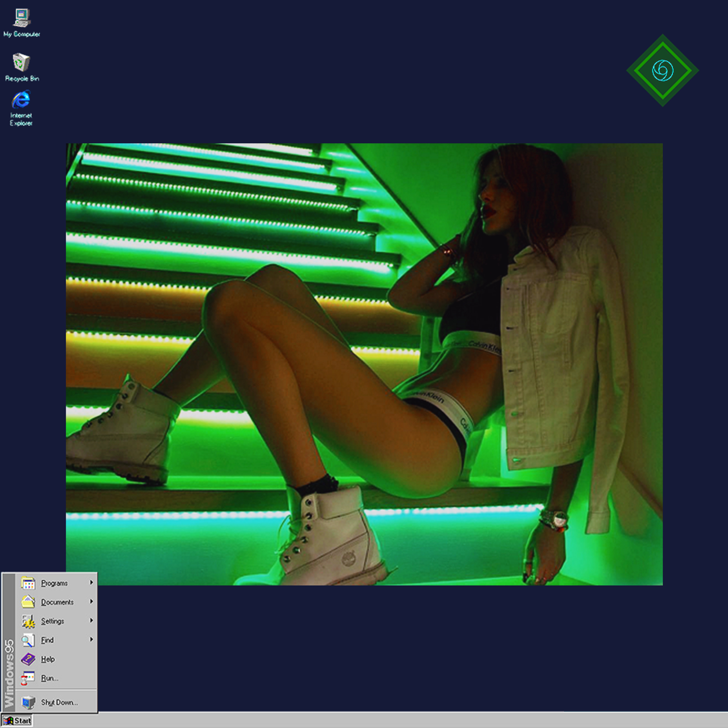Expand the Settings submenu arrow
728x728 pixels.
point(91,620)
